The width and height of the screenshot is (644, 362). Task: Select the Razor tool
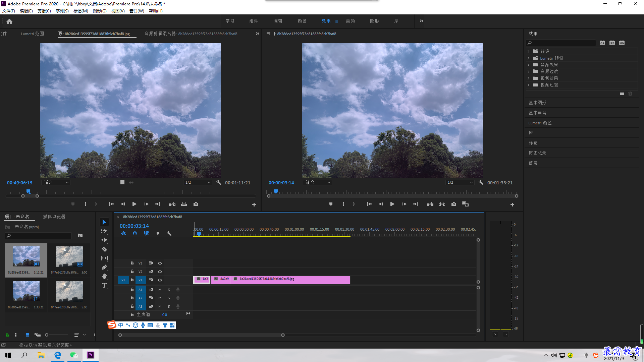click(104, 249)
